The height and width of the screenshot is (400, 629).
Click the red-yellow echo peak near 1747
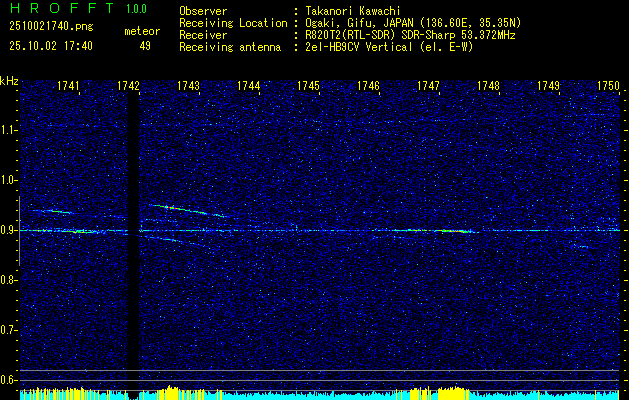(x=457, y=231)
